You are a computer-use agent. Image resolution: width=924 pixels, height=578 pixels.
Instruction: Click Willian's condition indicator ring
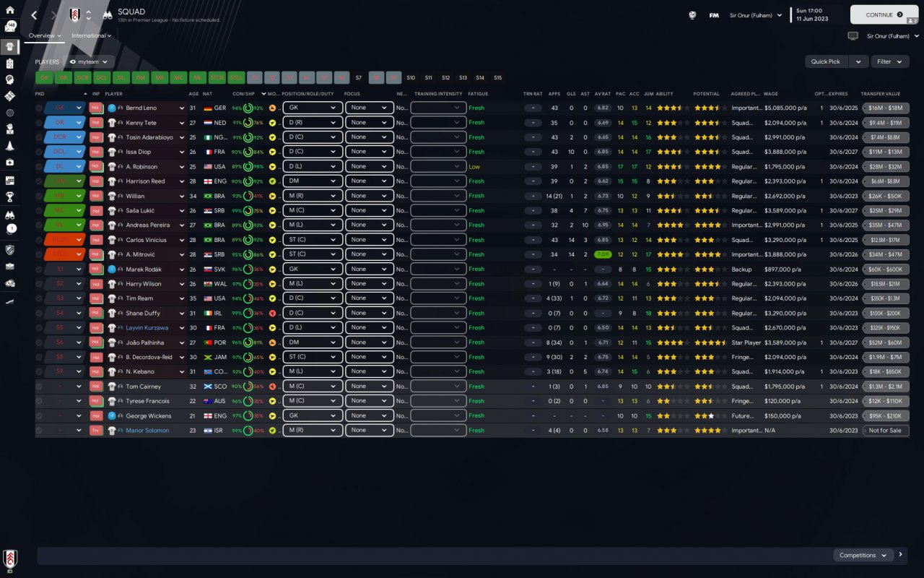pos(248,196)
